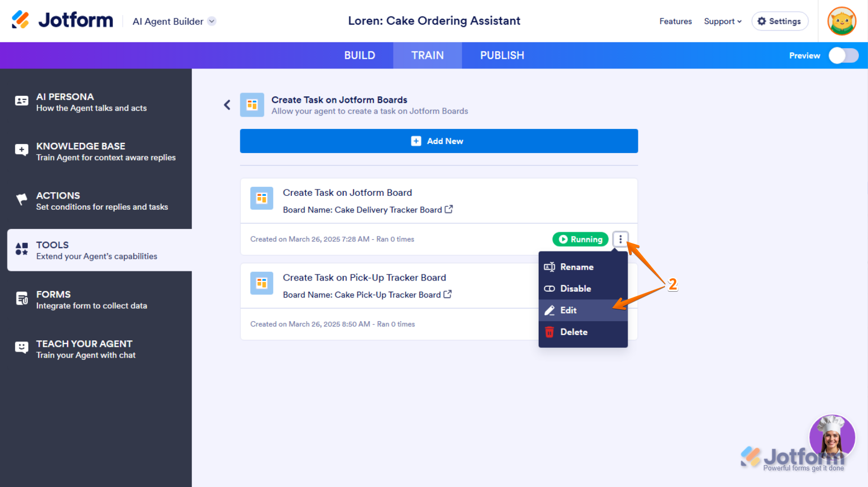Click the board icon of Pick-Up Tracker task
The image size is (868, 487).
(x=262, y=283)
